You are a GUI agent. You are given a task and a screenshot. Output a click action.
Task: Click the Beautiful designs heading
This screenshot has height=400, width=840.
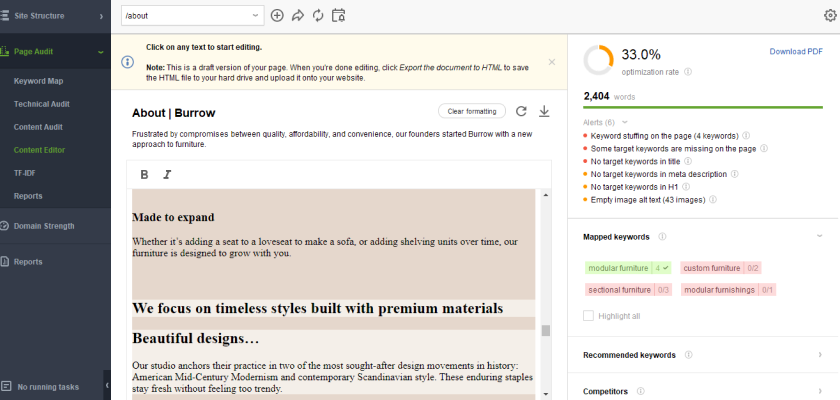click(196, 338)
